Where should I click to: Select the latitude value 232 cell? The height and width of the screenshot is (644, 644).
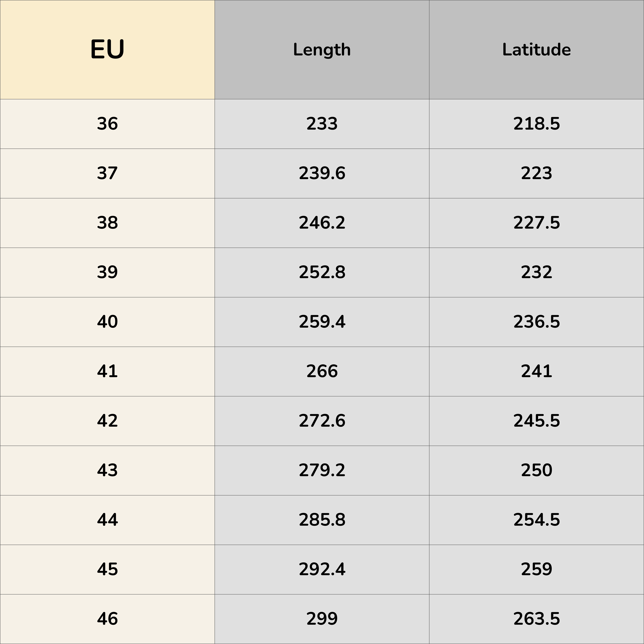point(536,272)
